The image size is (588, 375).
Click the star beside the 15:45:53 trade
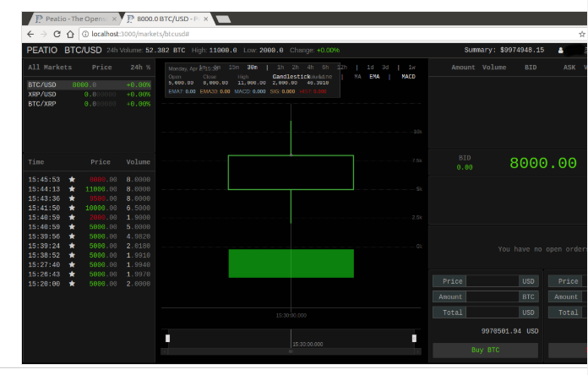(72, 179)
